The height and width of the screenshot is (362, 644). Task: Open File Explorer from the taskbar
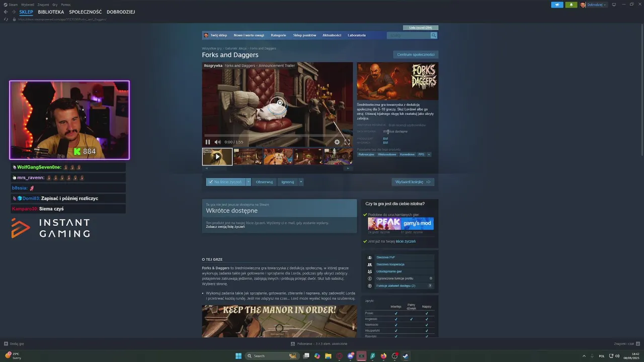(x=328, y=356)
